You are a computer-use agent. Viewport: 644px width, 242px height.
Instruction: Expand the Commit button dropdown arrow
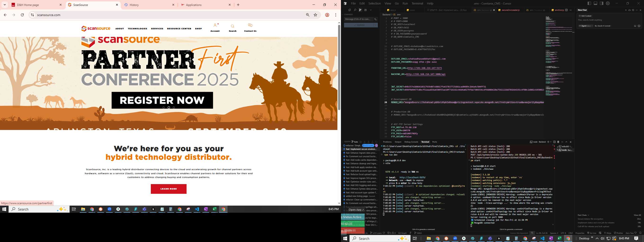coord(376,25)
